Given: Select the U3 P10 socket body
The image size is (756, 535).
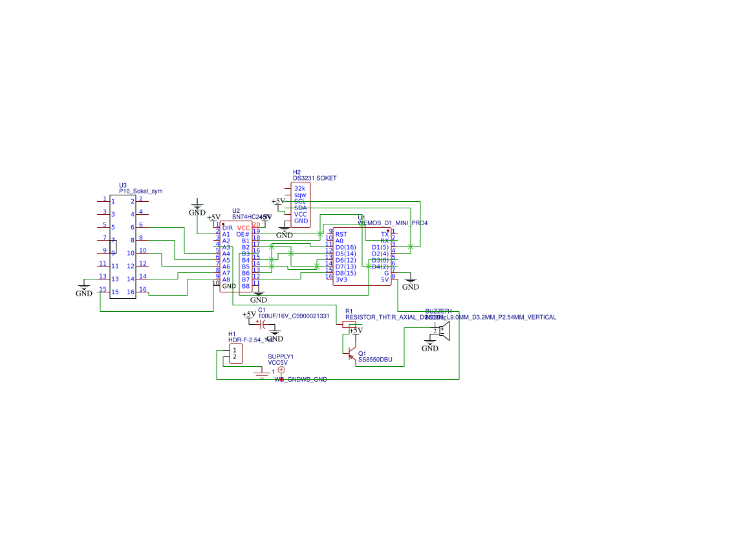Looking at the screenshot, I should pyautogui.click(x=123, y=246).
